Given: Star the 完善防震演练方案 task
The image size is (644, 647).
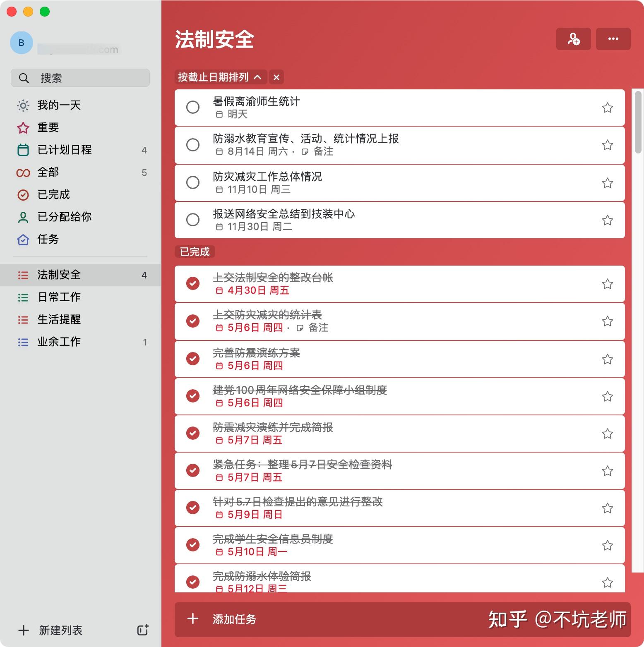Looking at the screenshot, I should pyautogui.click(x=607, y=359).
